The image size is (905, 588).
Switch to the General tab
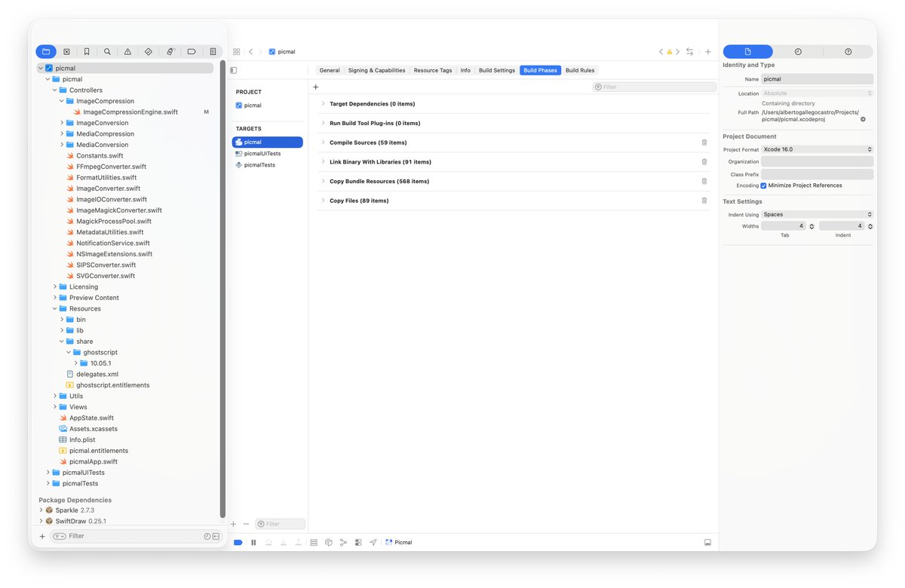tap(330, 70)
